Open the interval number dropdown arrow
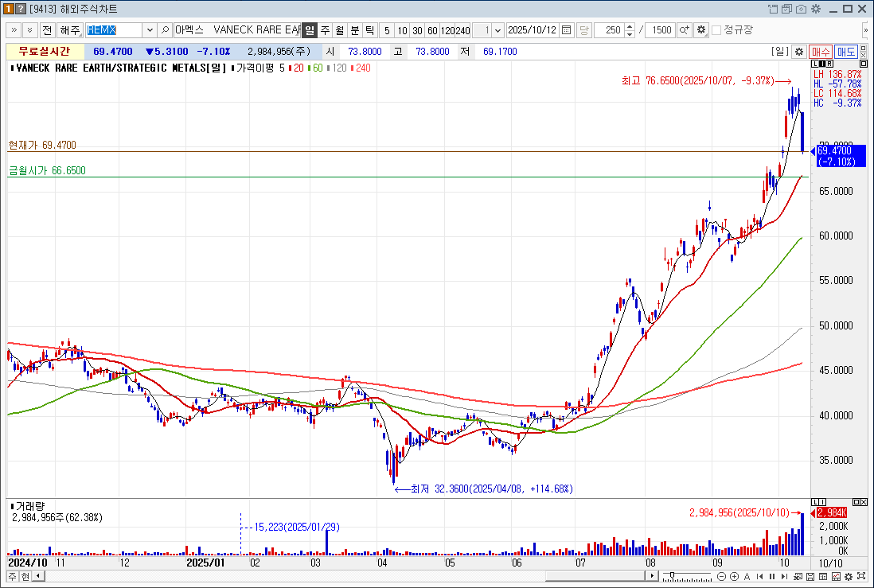 [497, 30]
